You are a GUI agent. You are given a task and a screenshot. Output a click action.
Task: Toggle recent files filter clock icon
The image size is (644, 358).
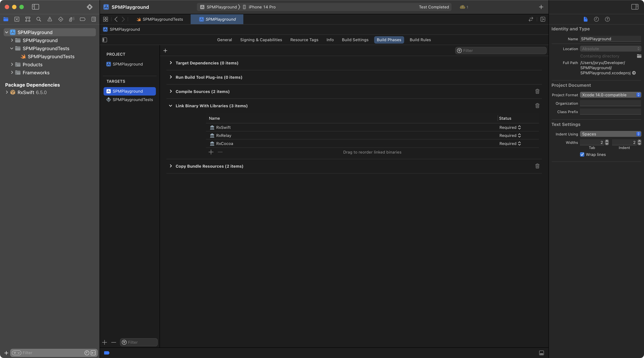click(87, 353)
